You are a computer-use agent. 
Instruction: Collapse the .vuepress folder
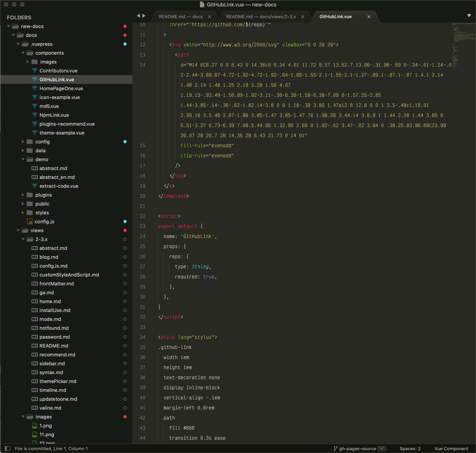click(18, 44)
